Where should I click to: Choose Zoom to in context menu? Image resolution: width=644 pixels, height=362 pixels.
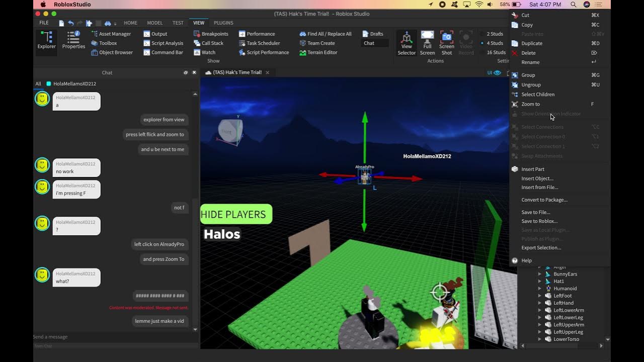[x=559, y=104]
